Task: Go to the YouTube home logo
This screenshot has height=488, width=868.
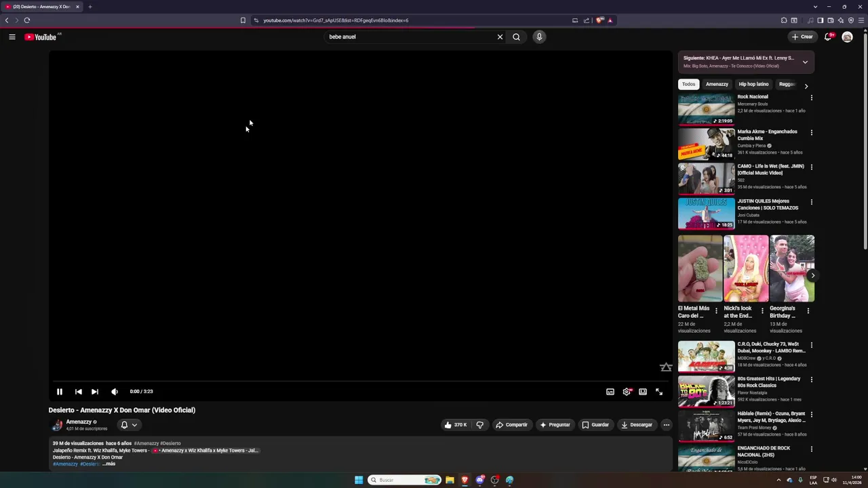Action: point(41,37)
